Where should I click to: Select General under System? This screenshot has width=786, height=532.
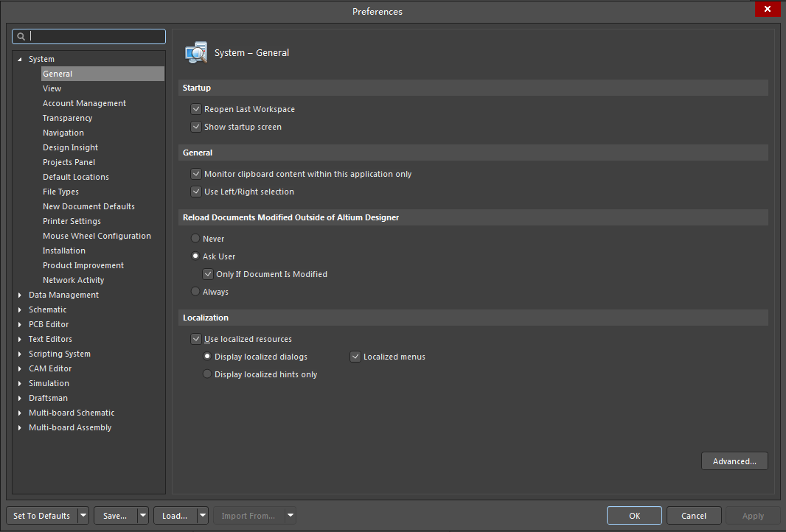click(x=102, y=74)
